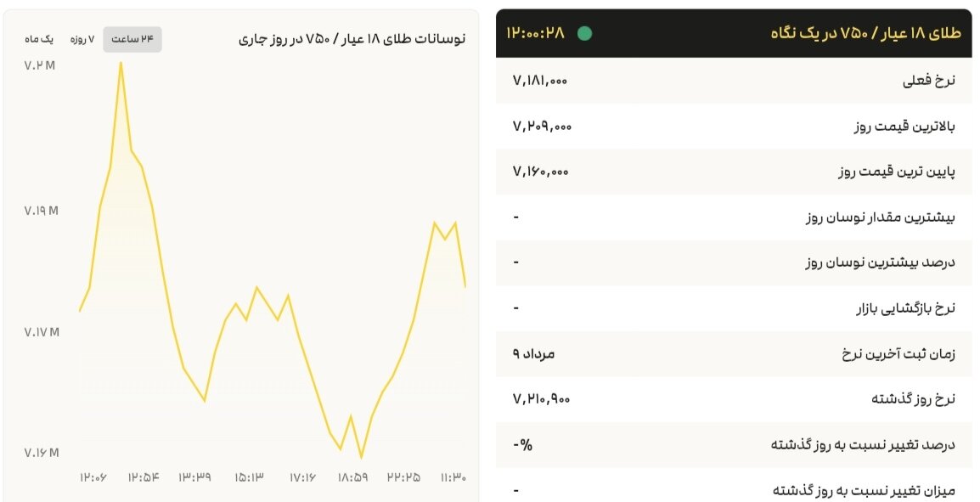Open the یک ماه chart period
The height and width of the screenshot is (502, 980).
(37, 38)
